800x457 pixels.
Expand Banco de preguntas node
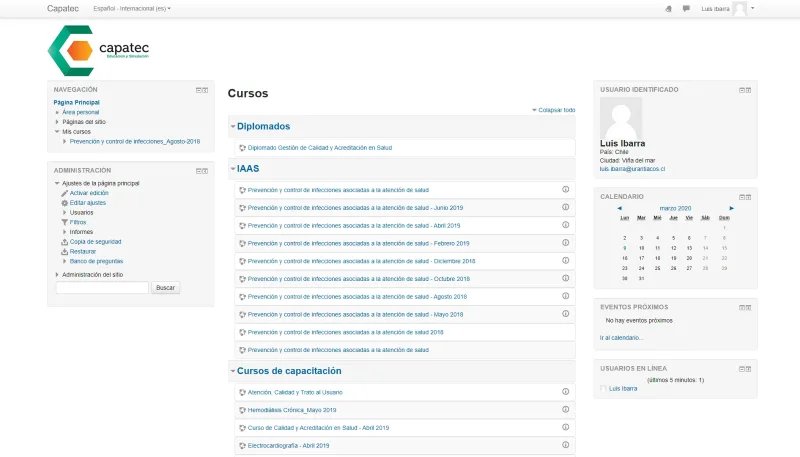coord(65,261)
